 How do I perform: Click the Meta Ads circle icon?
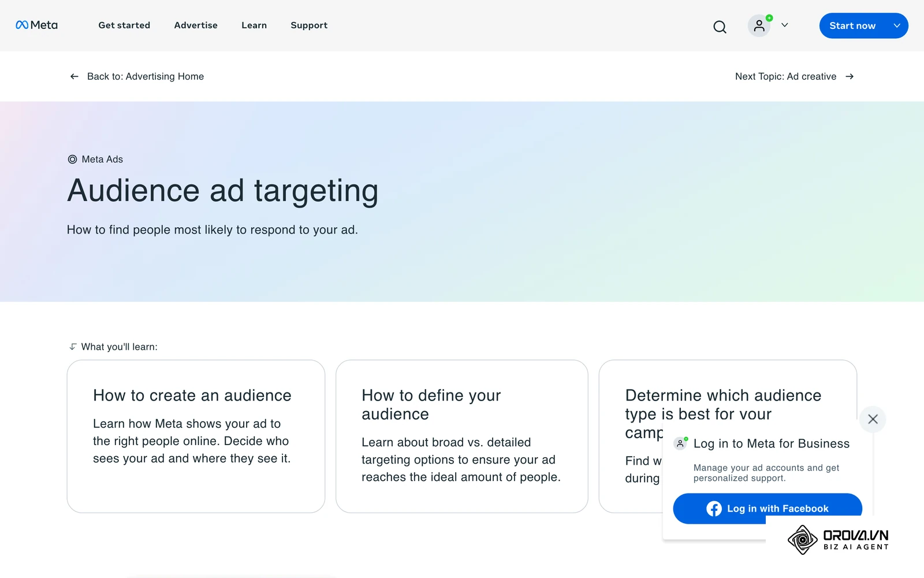[73, 160]
